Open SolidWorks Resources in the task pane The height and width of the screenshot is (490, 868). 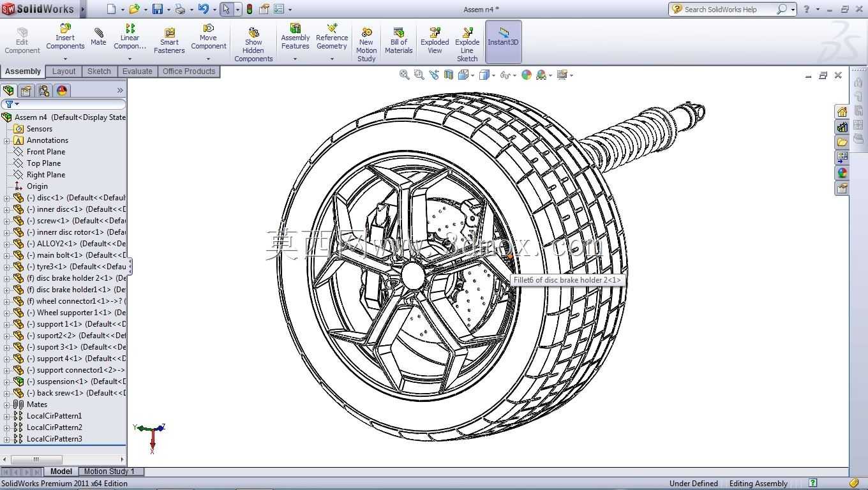point(842,112)
